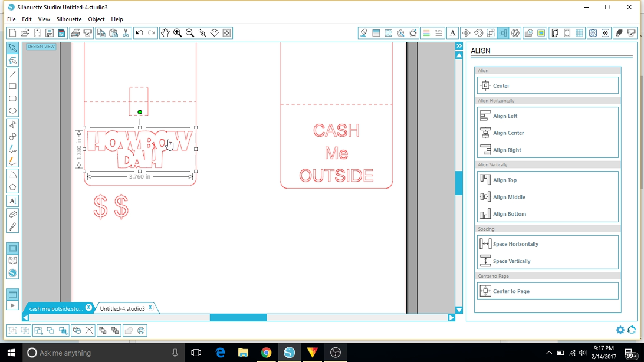
Task: Pick the Draw a Regular Polygon tool
Action: click(13, 187)
